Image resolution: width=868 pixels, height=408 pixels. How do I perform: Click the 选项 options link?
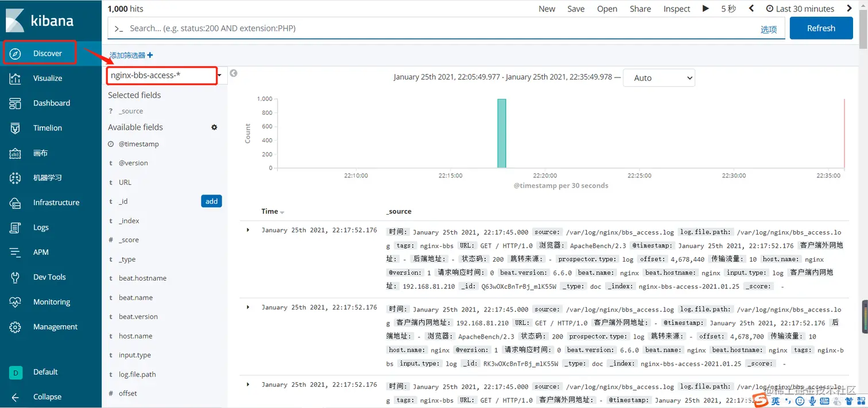click(x=769, y=29)
